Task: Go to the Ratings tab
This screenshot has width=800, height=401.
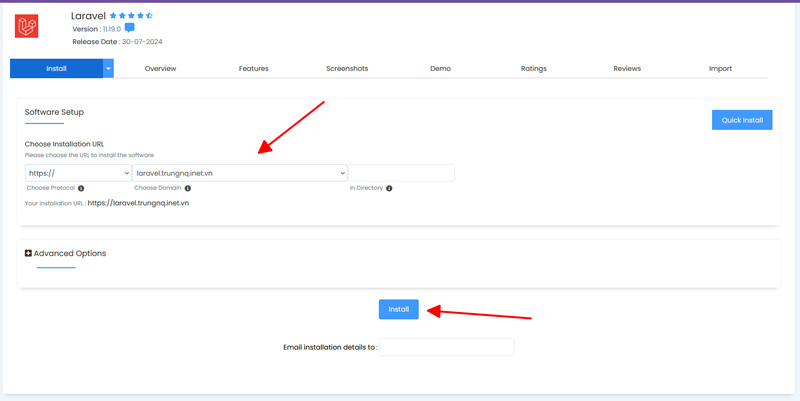Action: (534, 68)
